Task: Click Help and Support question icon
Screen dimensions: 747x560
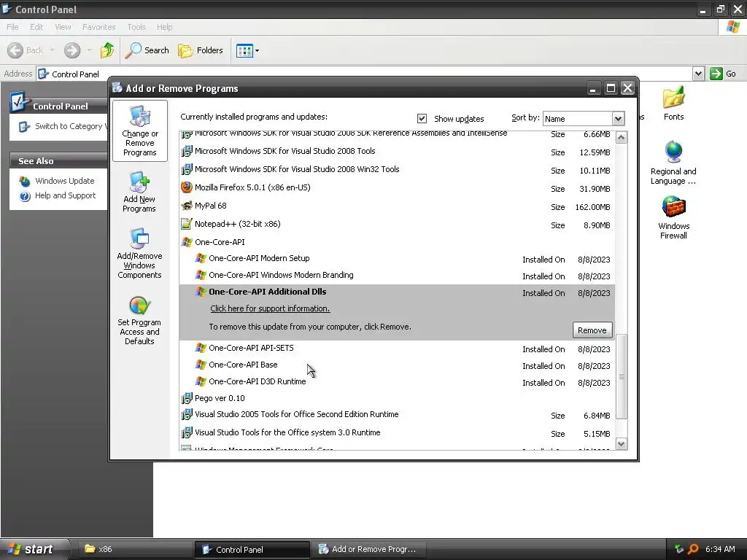Action: (x=24, y=195)
